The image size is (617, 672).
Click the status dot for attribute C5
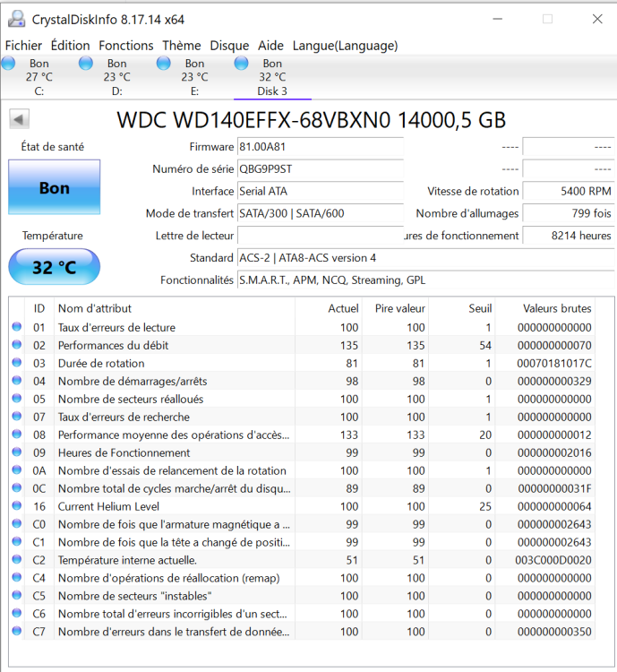coord(16,596)
